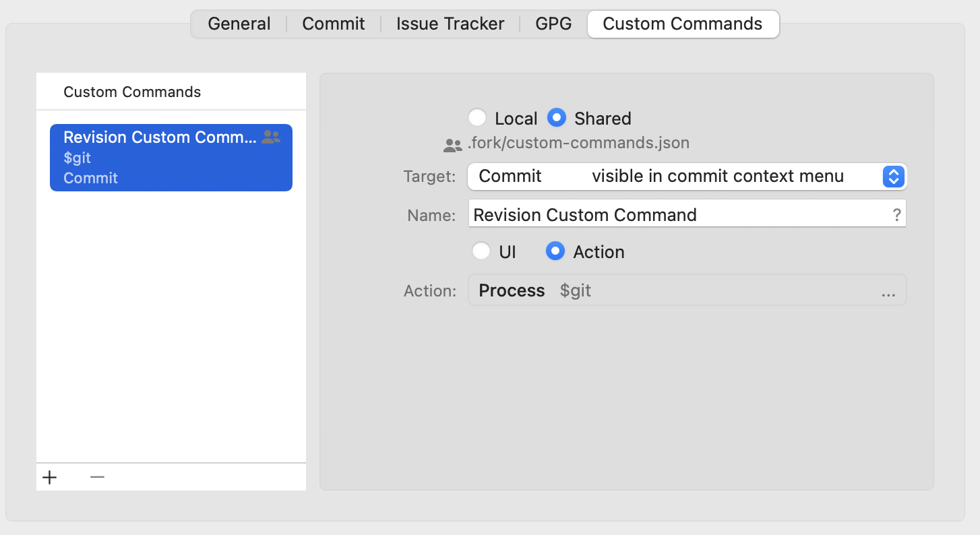This screenshot has width=980, height=535.
Task: Click the blue chevron control on the Target selector
Action: coord(893,177)
